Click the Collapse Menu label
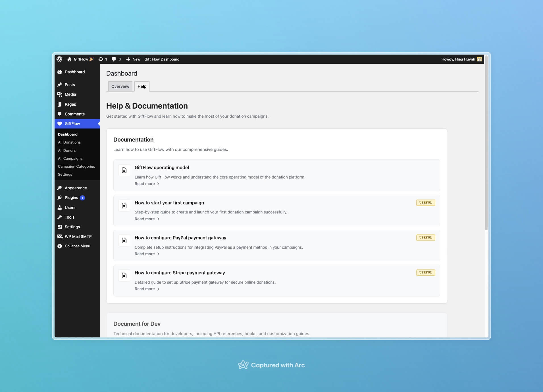 coord(77,246)
